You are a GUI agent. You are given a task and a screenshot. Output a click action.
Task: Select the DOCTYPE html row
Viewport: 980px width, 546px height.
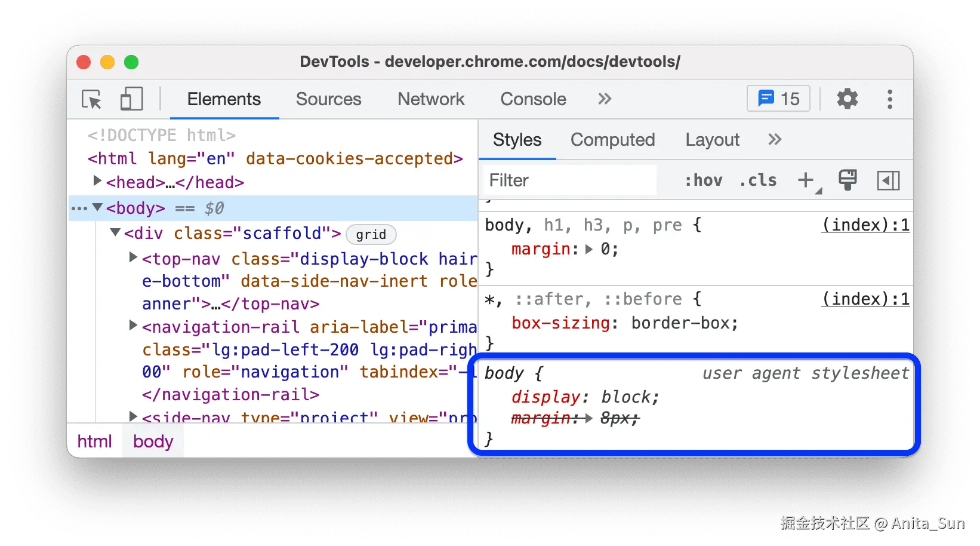click(162, 136)
